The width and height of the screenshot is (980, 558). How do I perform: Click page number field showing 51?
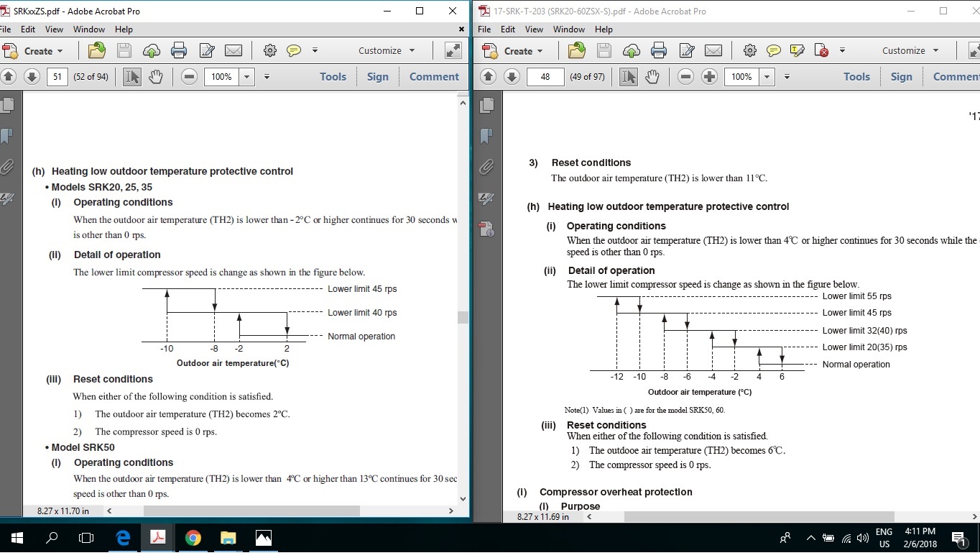coord(57,76)
